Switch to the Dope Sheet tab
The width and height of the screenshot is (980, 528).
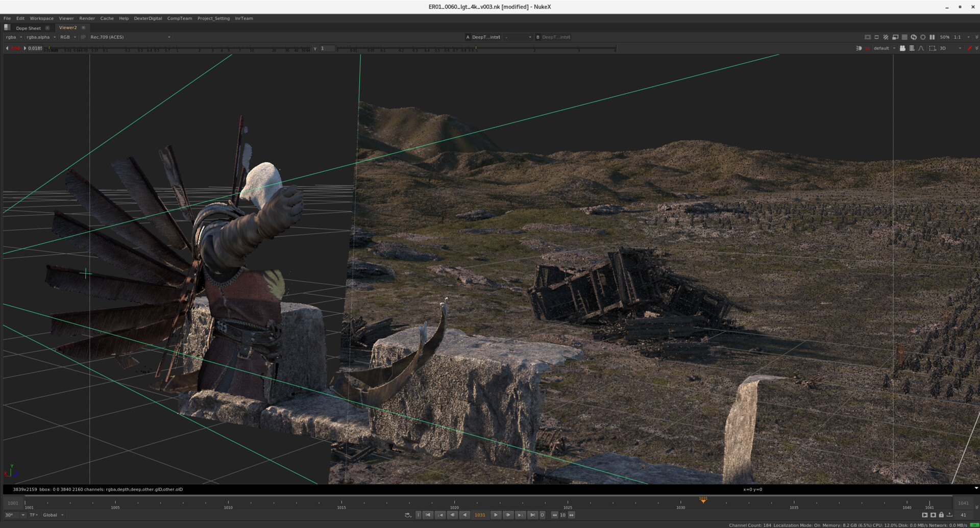[28, 28]
